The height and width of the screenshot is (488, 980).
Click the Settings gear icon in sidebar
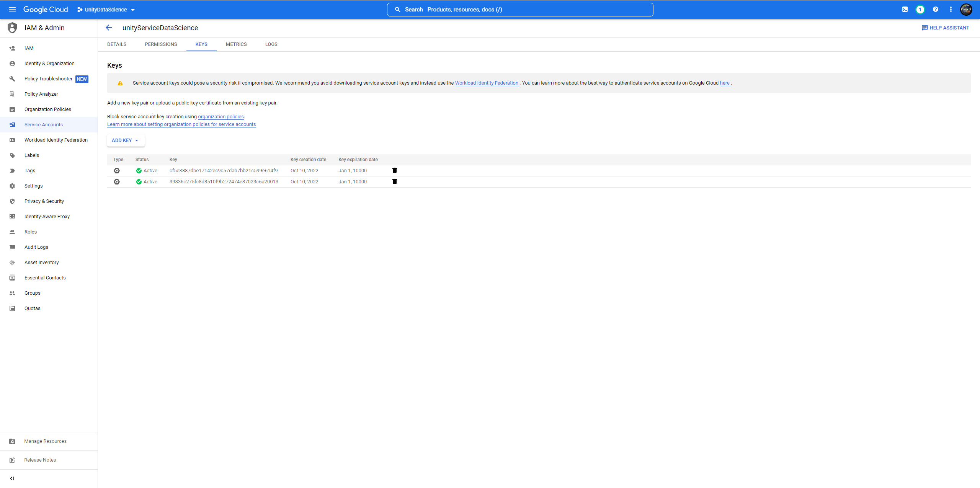pyautogui.click(x=12, y=186)
